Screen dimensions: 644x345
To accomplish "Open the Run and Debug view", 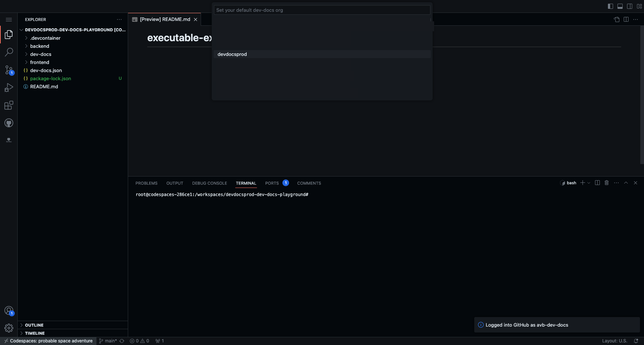I will click(x=9, y=88).
